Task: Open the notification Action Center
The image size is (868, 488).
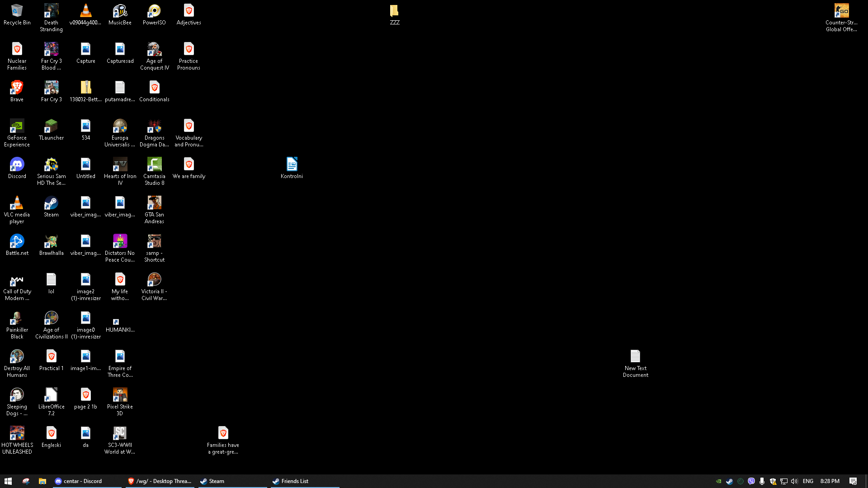Action: click(x=853, y=481)
